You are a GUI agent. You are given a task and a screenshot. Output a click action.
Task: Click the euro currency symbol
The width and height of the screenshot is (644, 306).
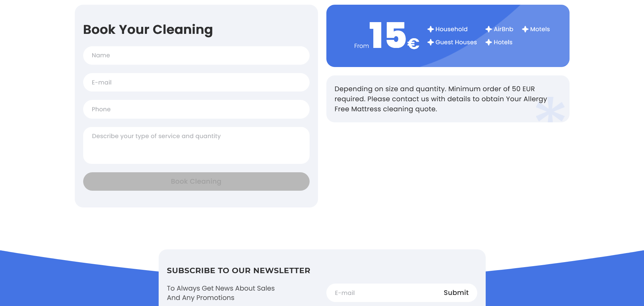413,44
